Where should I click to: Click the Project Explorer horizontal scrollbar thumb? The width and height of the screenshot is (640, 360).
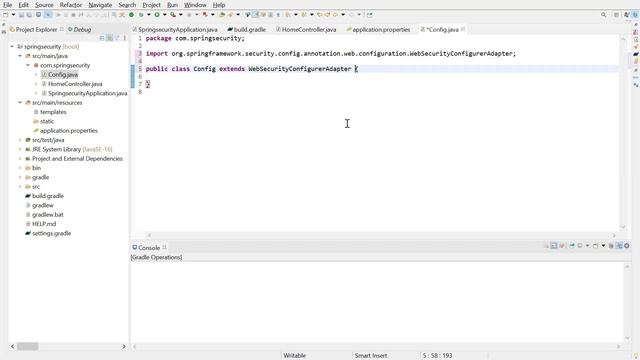[x=28, y=346]
